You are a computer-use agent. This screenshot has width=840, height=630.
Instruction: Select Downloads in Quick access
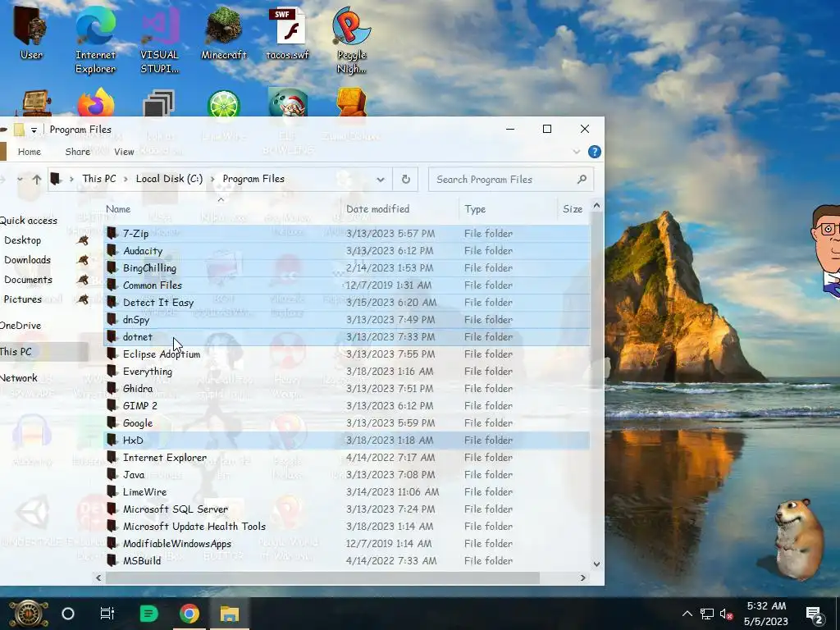point(27,260)
